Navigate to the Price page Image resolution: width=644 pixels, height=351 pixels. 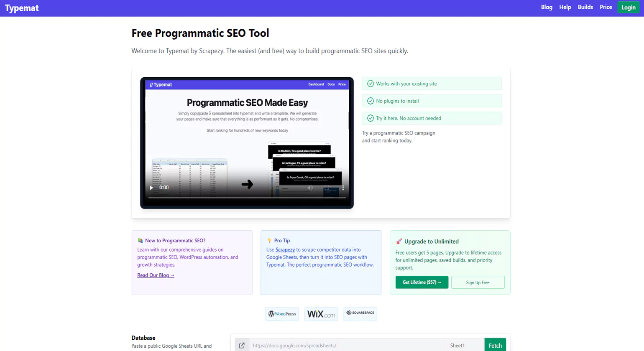pyautogui.click(x=606, y=7)
